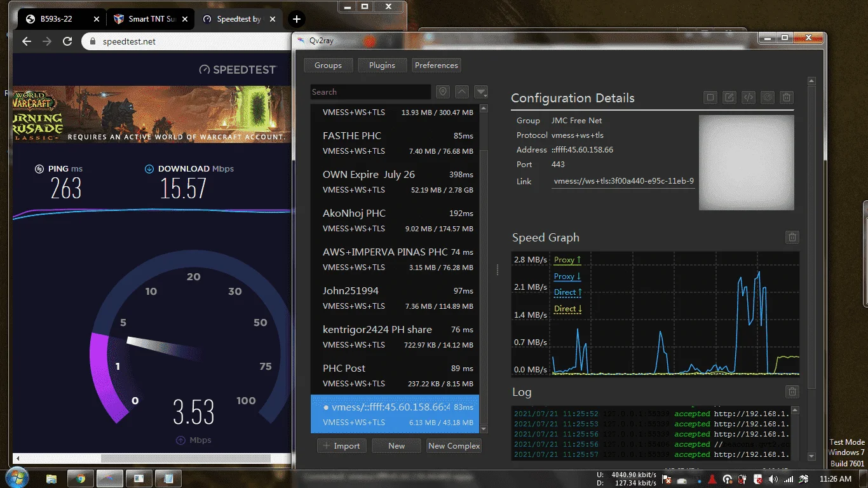Click the Direct upload legend label
This screenshot has width=868, height=488.
[x=568, y=292]
